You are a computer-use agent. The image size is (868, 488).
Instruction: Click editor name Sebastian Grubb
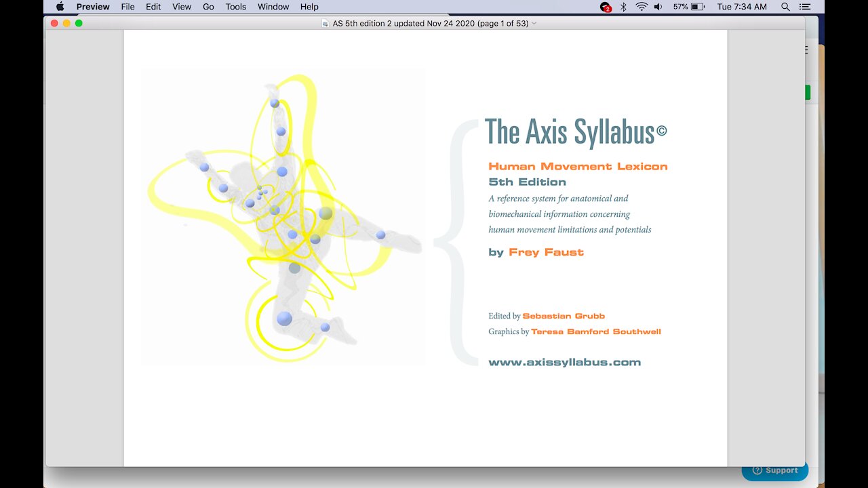tap(564, 316)
